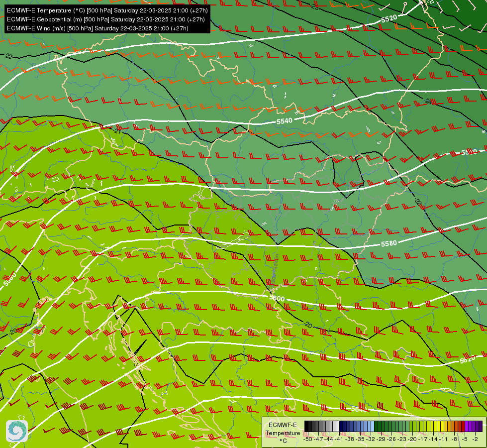Click the 5580 geopotential contour label

pyautogui.click(x=389, y=243)
